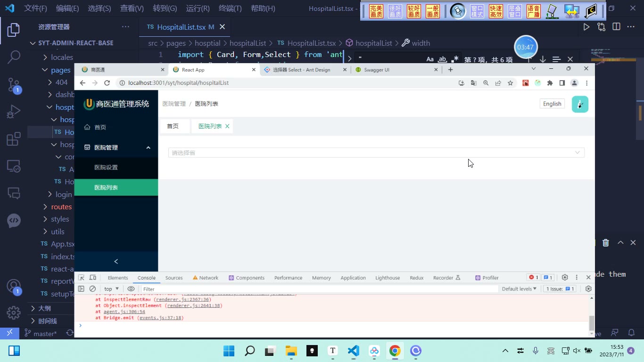The width and height of the screenshot is (644, 362).
Task: Click the English language button
Action: (552, 104)
